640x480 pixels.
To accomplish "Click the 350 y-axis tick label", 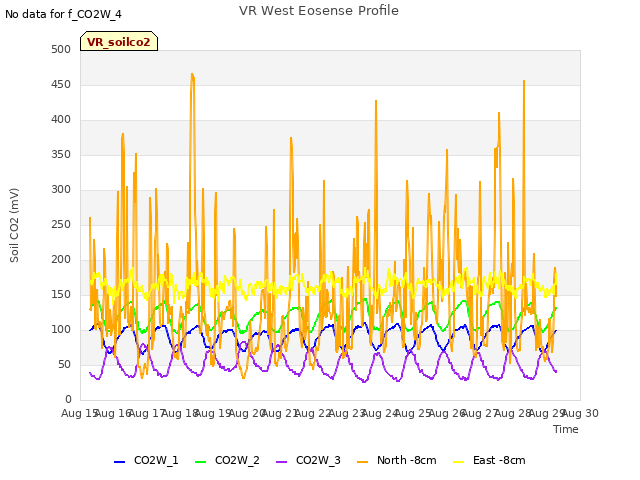I will 61,154.
